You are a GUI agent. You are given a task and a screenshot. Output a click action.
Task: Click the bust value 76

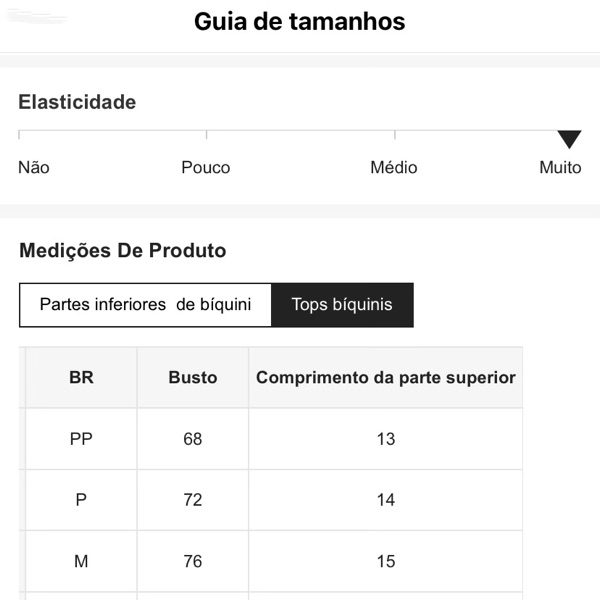[x=193, y=561]
